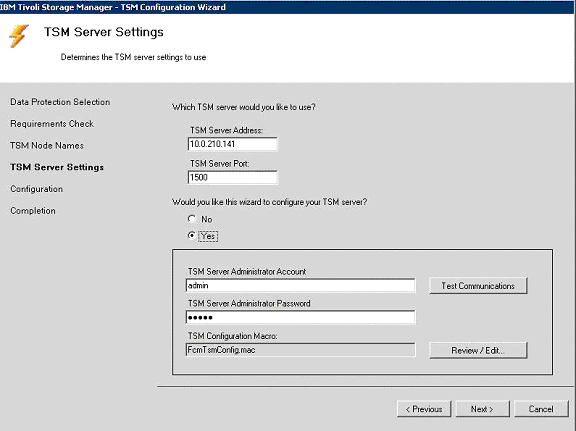Click the 'TSM Server Administrator Account' label
The width and height of the screenshot is (576, 431).
[x=247, y=272]
